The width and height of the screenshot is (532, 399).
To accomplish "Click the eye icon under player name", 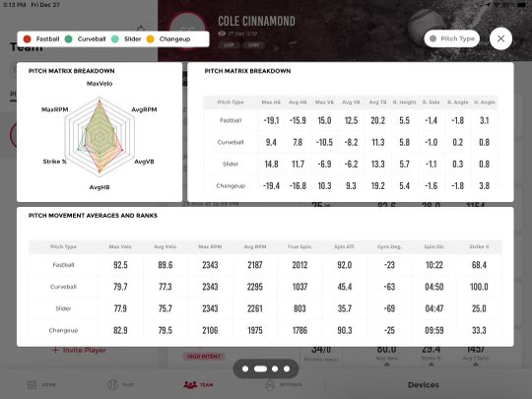I will [x=222, y=33].
